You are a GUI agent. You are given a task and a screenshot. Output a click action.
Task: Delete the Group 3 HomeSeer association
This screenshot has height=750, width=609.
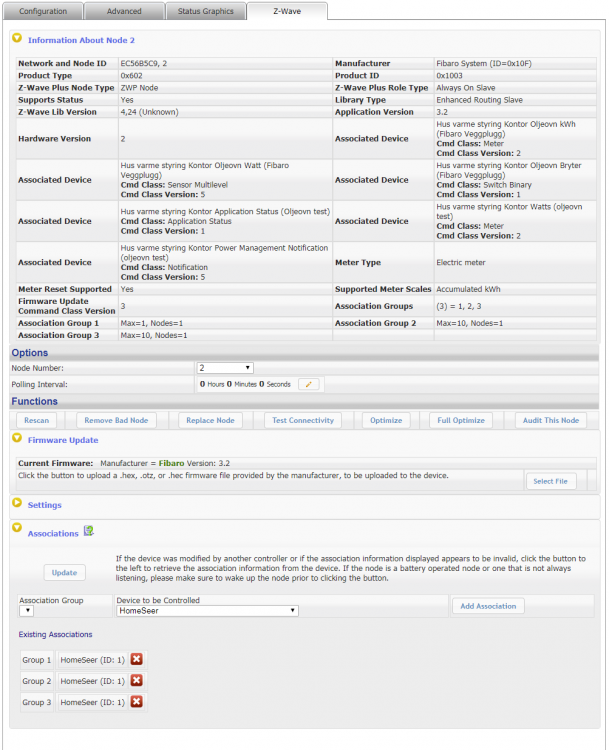tap(137, 702)
